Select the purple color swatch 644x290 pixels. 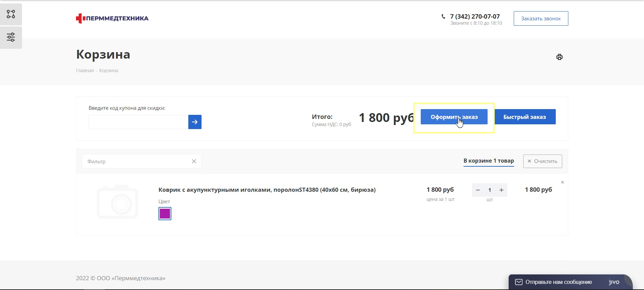point(165,214)
